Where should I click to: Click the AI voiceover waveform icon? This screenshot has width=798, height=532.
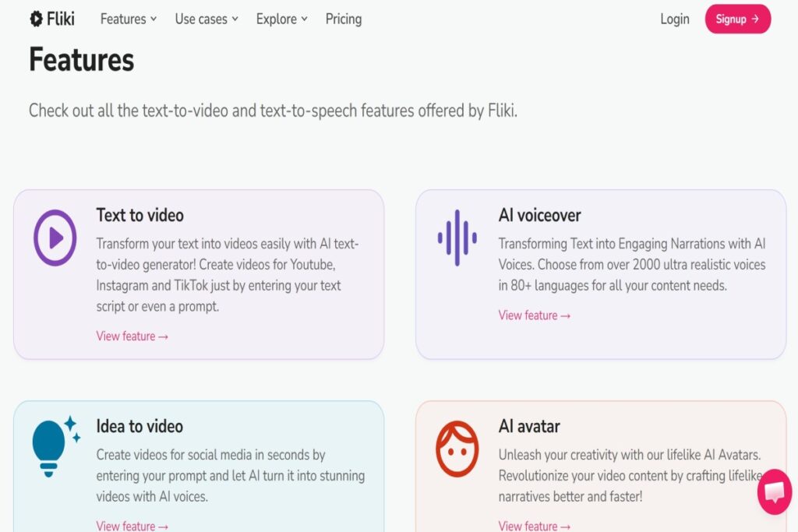pyautogui.click(x=456, y=239)
